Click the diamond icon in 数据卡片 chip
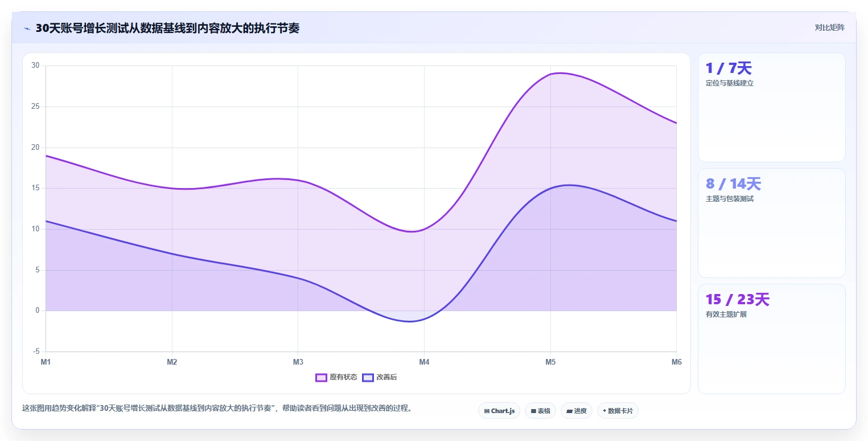This screenshot has height=441, width=868. click(604, 411)
